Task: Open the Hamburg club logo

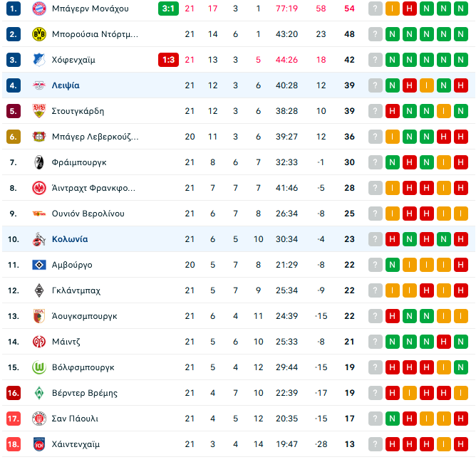Action: [38, 265]
